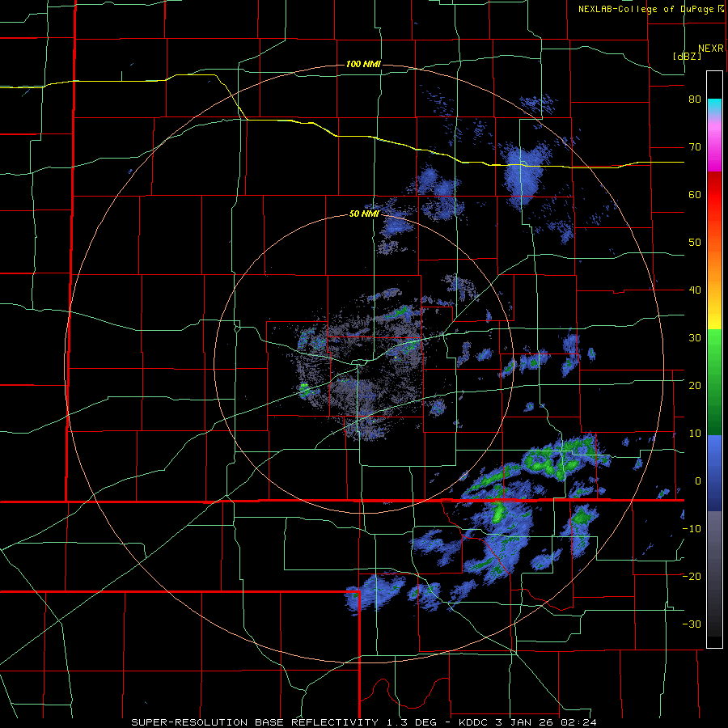Select the 60 value on the dBZ scale
The image size is (728, 728).
695,194
